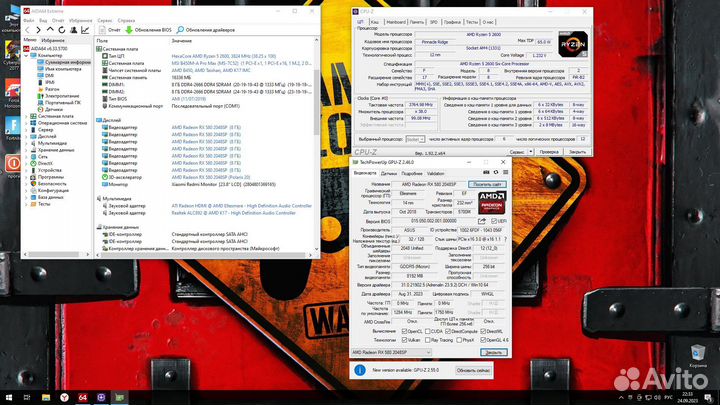Click the bus interface question mark in GPU-Z

point(506,239)
